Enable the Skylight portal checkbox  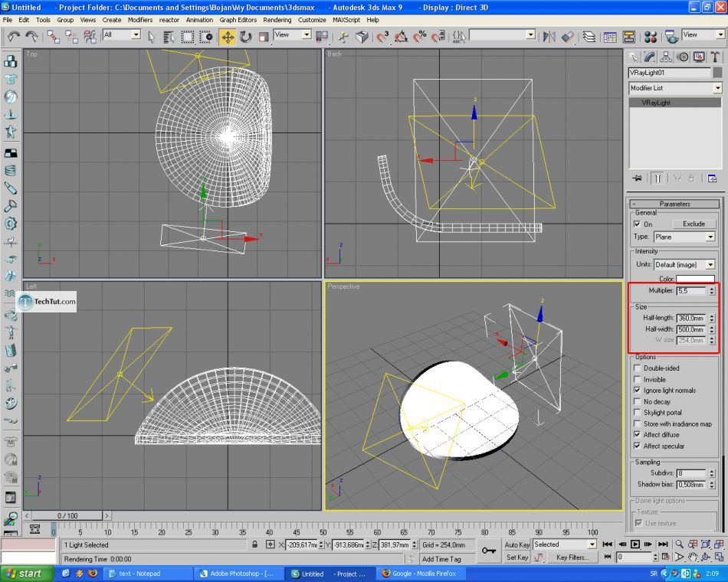pos(637,413)
